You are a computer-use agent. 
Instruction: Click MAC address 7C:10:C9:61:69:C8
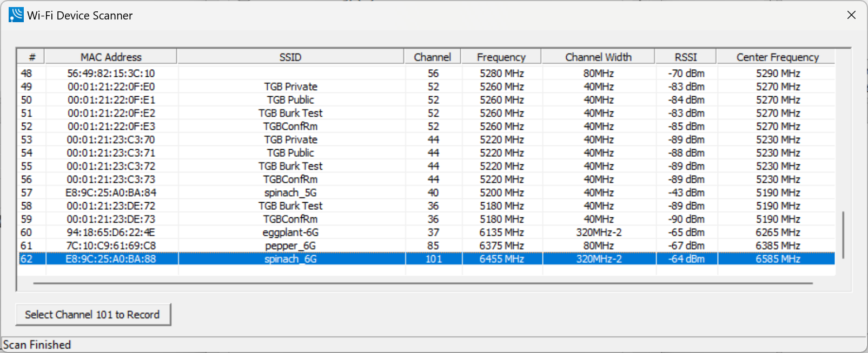pyautogui.click(x=111, y=245)
